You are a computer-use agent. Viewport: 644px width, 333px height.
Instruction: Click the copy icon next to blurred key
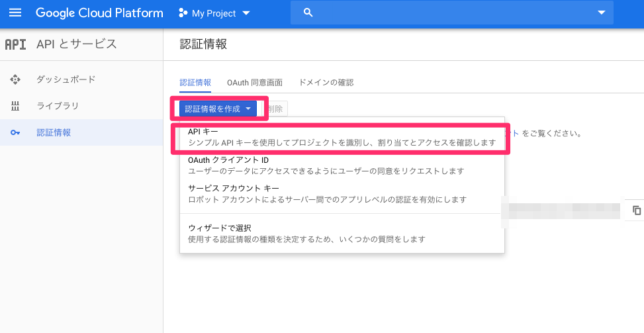636,211
